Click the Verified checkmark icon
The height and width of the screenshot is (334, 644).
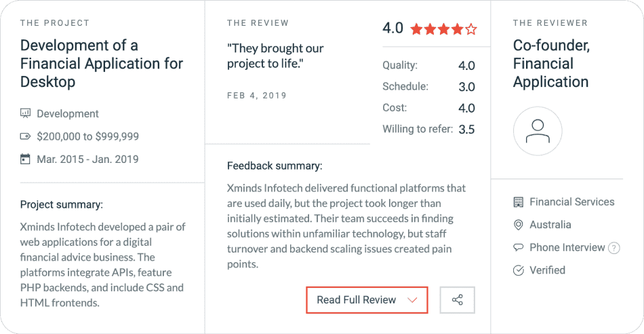click(519, 270)
